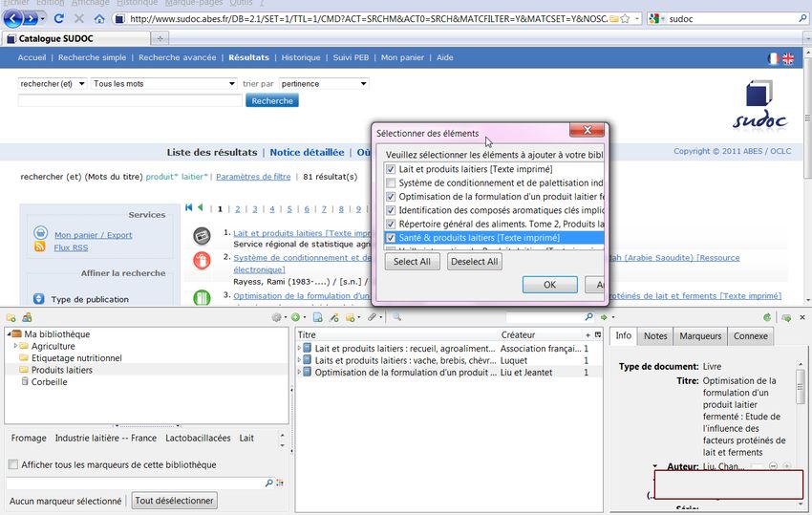Click the green New Item plus icon
The image size is (812, 515).
[297, 317]
